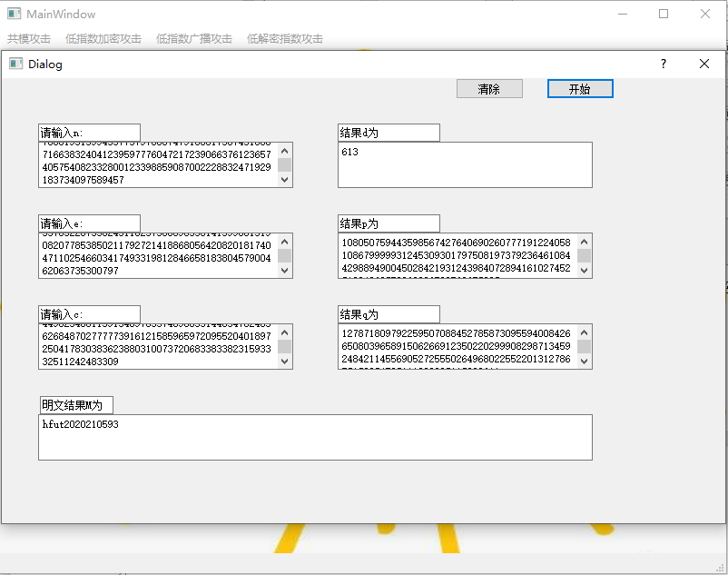Click the n line ending 183734097589457
The width and height of the screenshot is (728, 575).
pos(84,180)
